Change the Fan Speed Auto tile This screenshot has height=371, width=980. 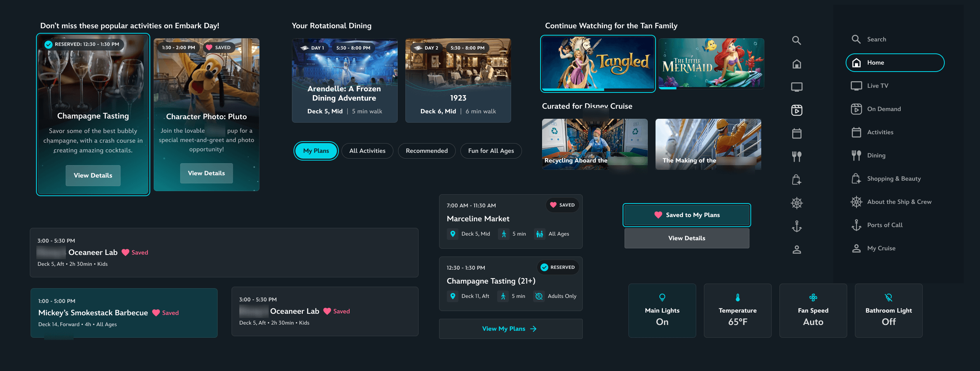tap(813, 311)
